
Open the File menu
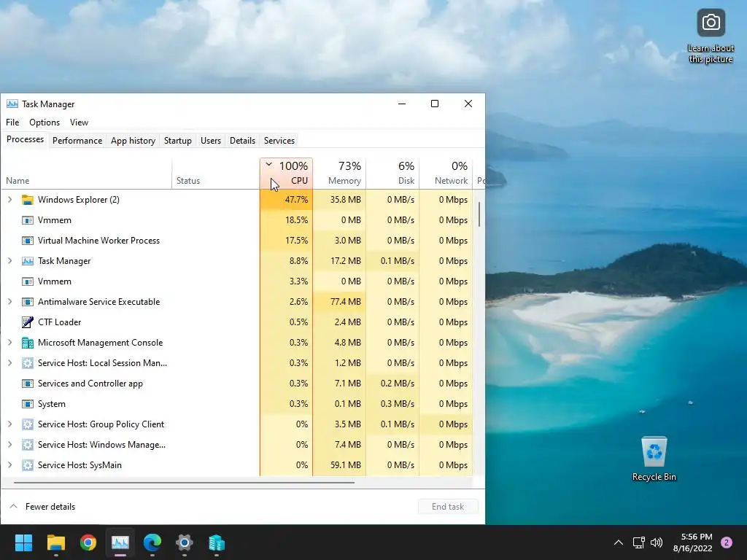tap(12, 122)
